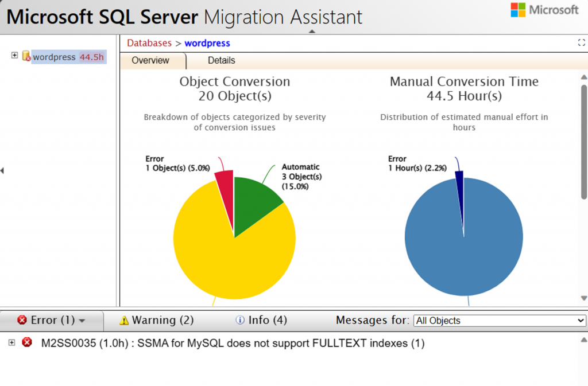588x386 pixels.
Task: Open the Error tab dropdown arrow
Action: [82, 321]
